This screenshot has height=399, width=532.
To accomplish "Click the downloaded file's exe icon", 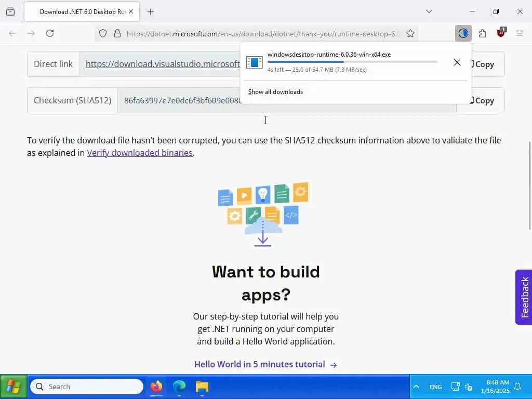I will [x=255, y=62].
